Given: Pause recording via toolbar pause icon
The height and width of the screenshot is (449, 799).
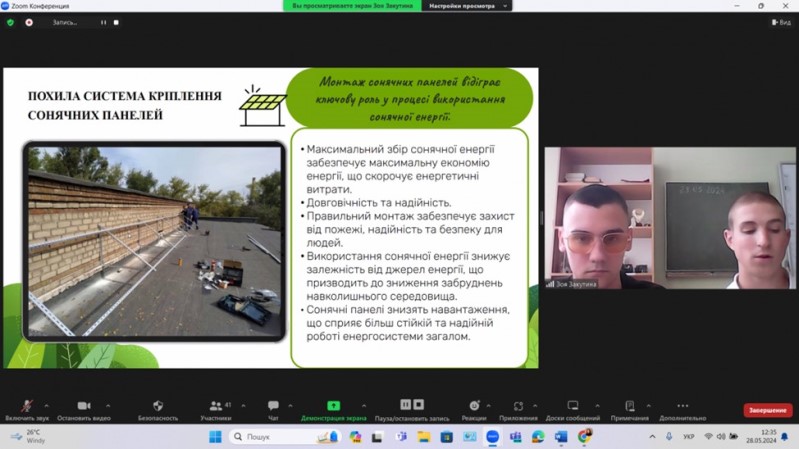Looking at the screenshot, I should (406, 404).
